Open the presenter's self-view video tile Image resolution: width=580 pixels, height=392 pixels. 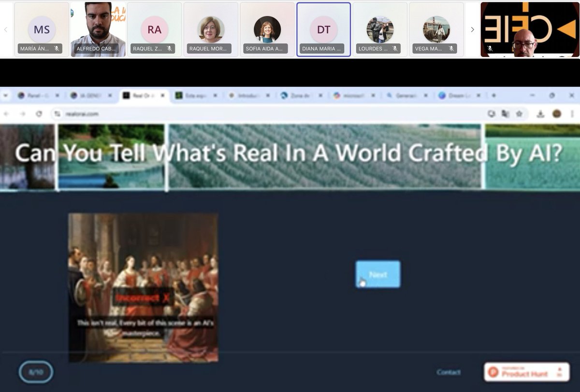pyautogui.click(x=530, y=29)
